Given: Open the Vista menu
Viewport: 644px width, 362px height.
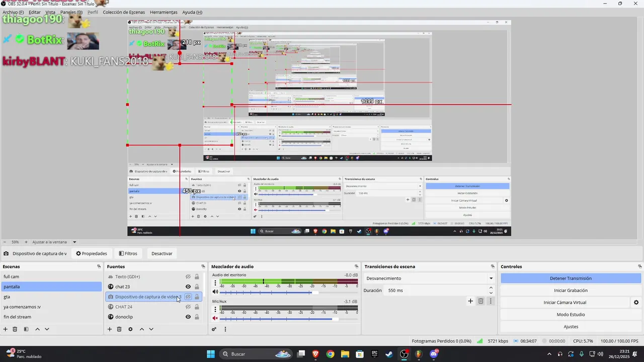Looking at the screenshot, I should tap(51, 12).
